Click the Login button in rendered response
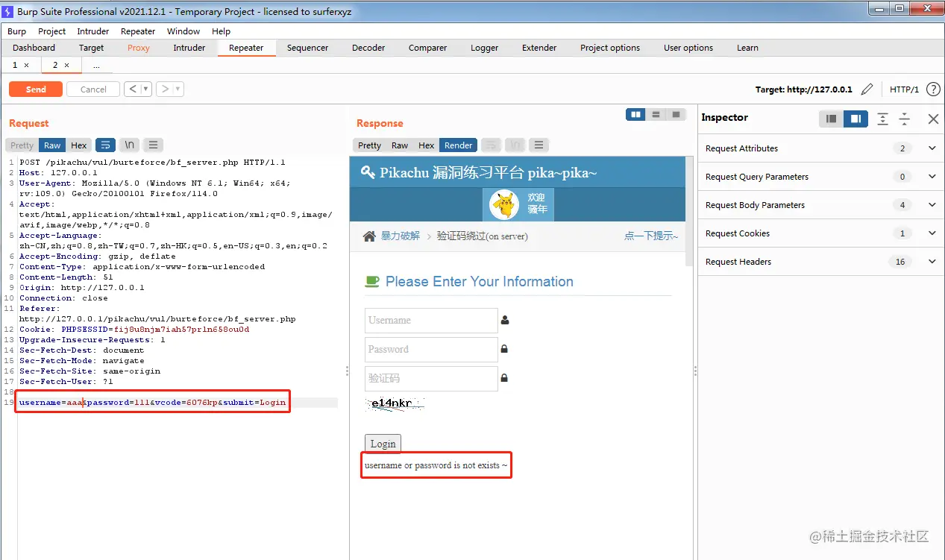Viewport: 945px width, 560px height. (383, 444)
